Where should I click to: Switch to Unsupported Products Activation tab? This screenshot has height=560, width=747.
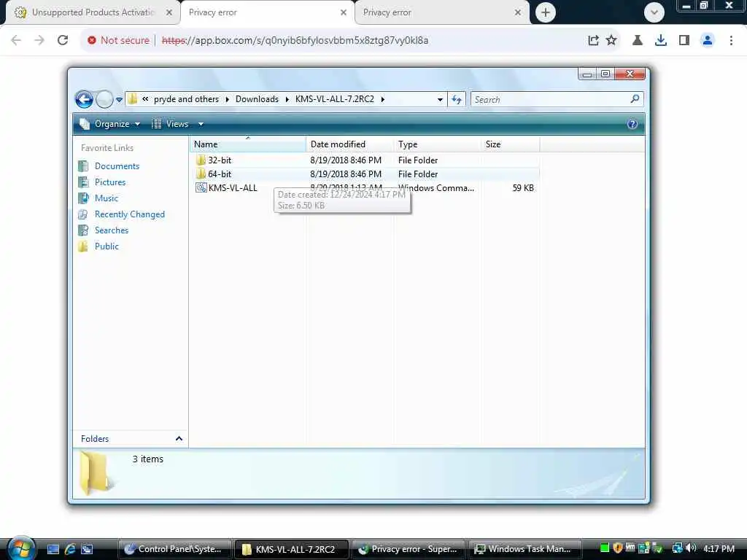(93, 12)
